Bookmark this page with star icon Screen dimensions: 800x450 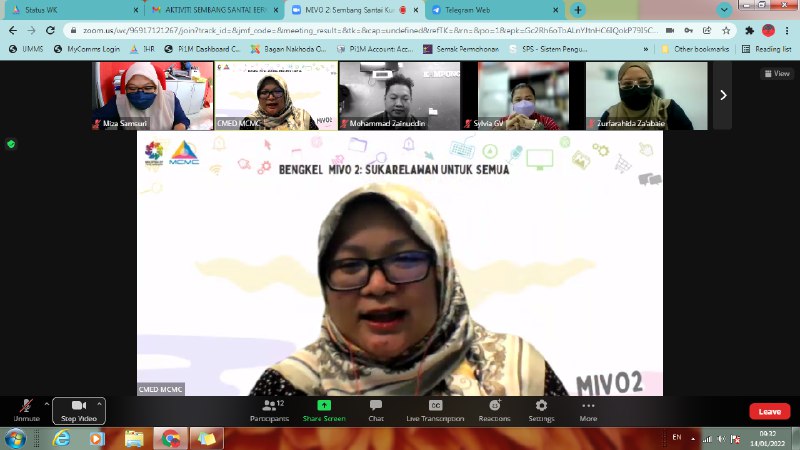[726, 31]
